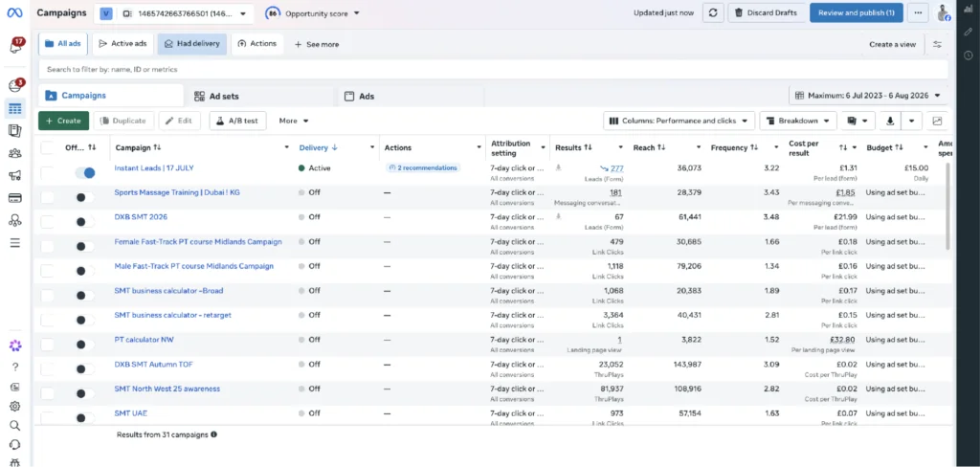980x467 pixels.
Task: Select the All ads filter tab
Action: [64, 44]
